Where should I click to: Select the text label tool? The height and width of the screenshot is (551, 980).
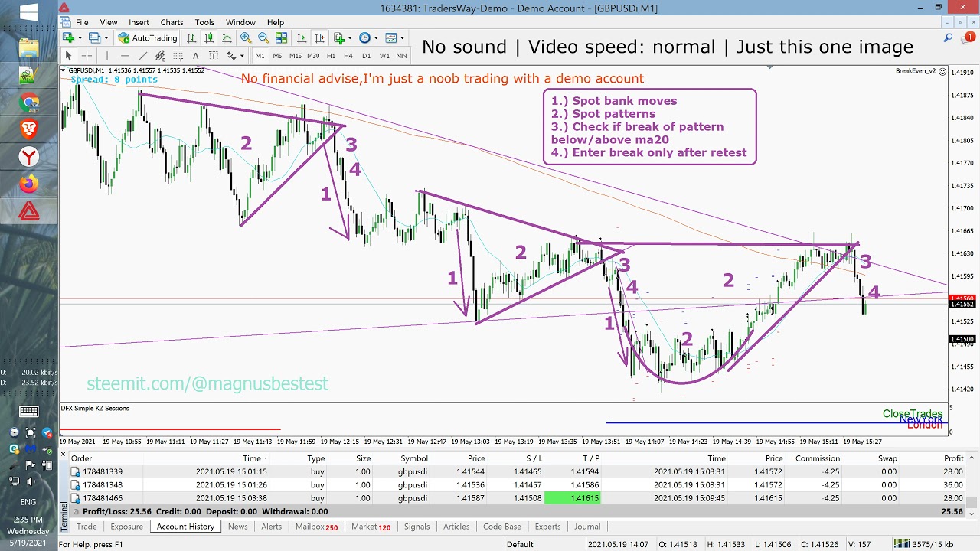[x=213, y=56]
